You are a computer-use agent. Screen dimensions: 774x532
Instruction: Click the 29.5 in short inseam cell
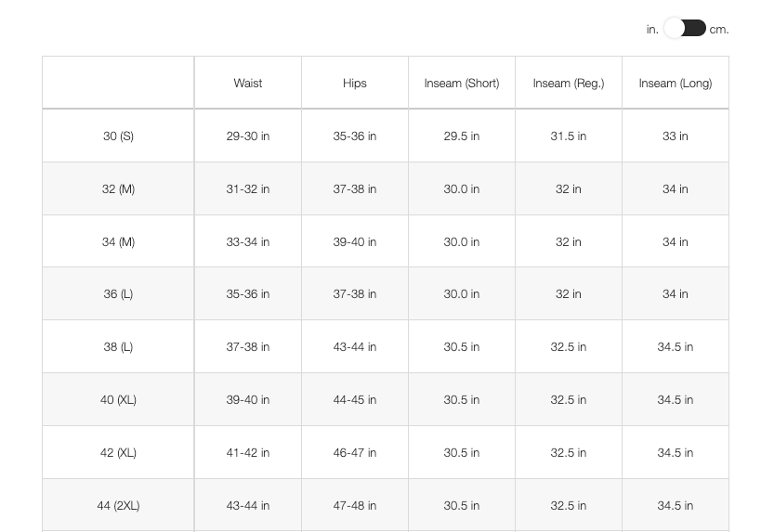462,136
